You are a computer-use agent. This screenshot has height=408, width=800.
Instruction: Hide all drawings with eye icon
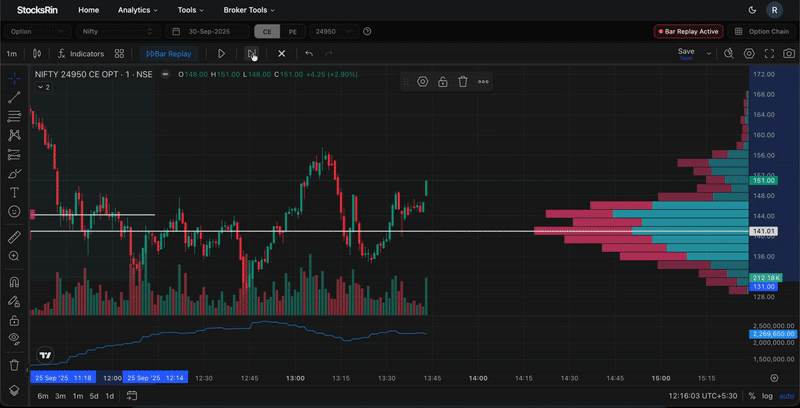14,339
